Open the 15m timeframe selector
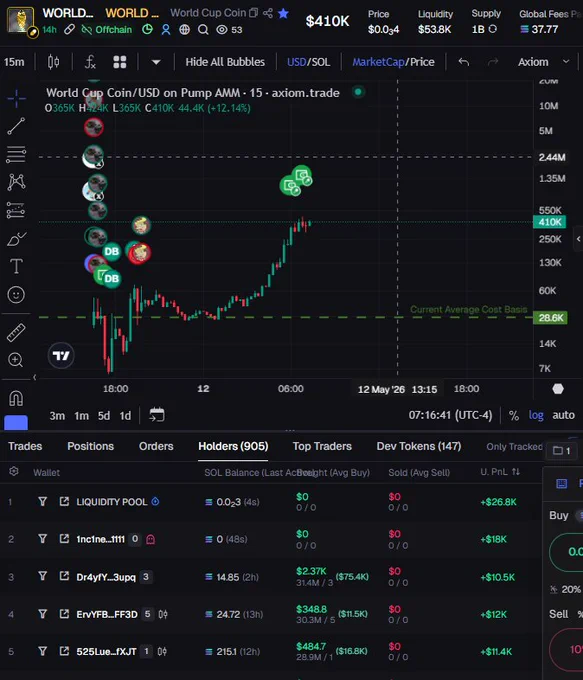This screenshot has width=583, height=680. 14,62
